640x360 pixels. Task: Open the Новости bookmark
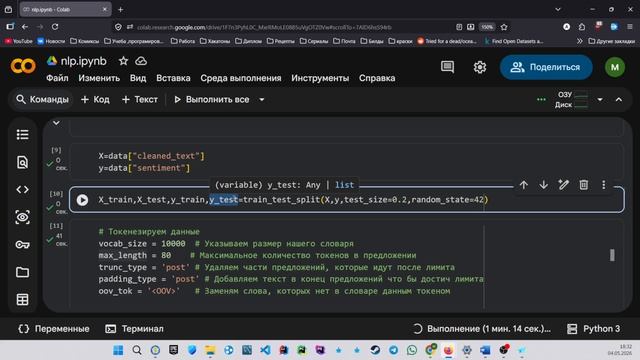[x=51, y=41]
